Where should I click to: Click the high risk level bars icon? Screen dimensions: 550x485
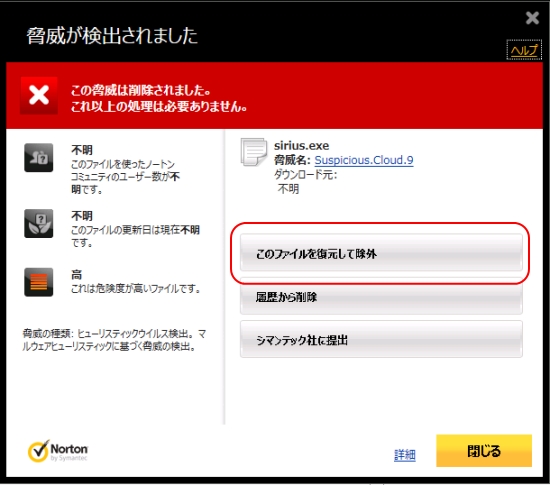39,282
